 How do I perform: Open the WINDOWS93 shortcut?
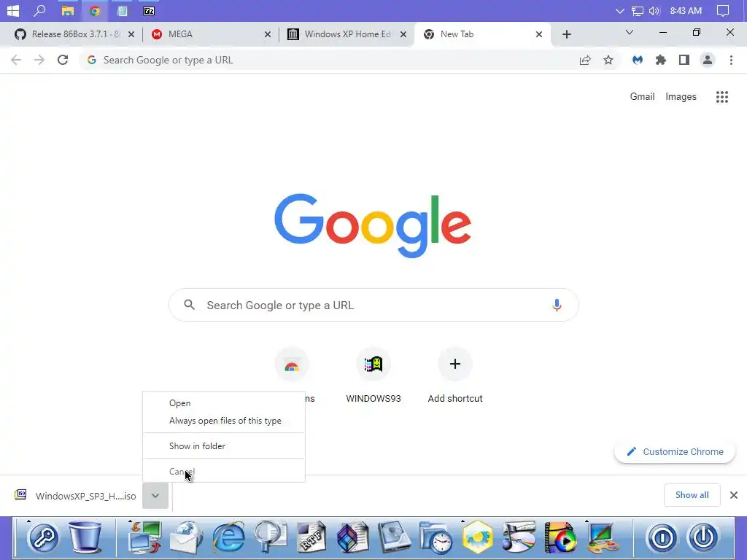[373, 376]
